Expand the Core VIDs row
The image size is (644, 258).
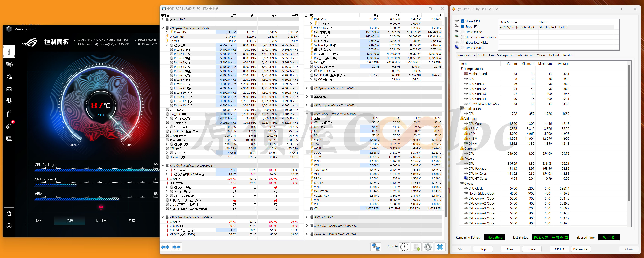[x=167, y=32]
